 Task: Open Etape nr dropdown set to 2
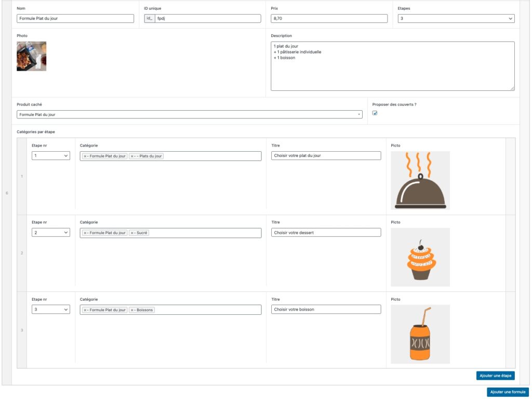(x=51, y=233)
